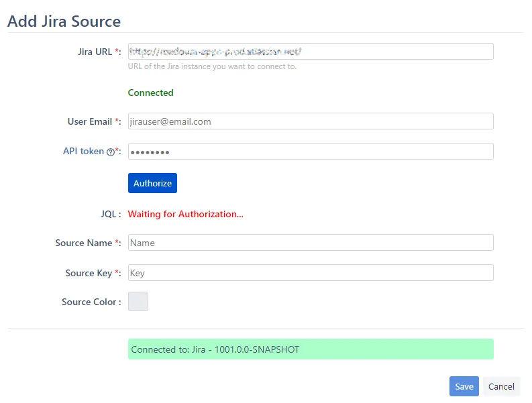Screen dimensions: 532x403
Task: Click the User Email input field
Action: (311, 121)
